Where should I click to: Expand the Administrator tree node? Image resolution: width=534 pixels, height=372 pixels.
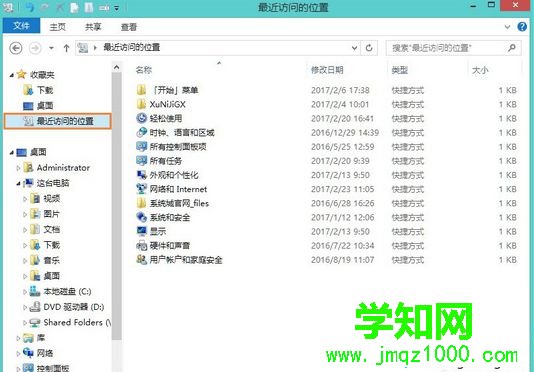click(x=18, y=168)
